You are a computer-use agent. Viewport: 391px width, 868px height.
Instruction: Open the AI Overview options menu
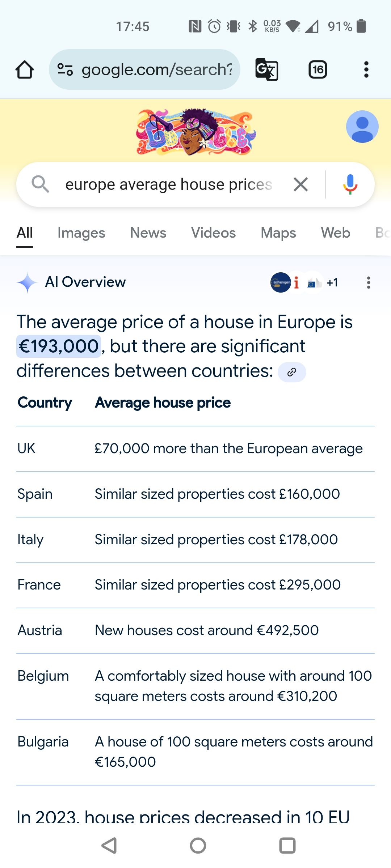(369, 282)
